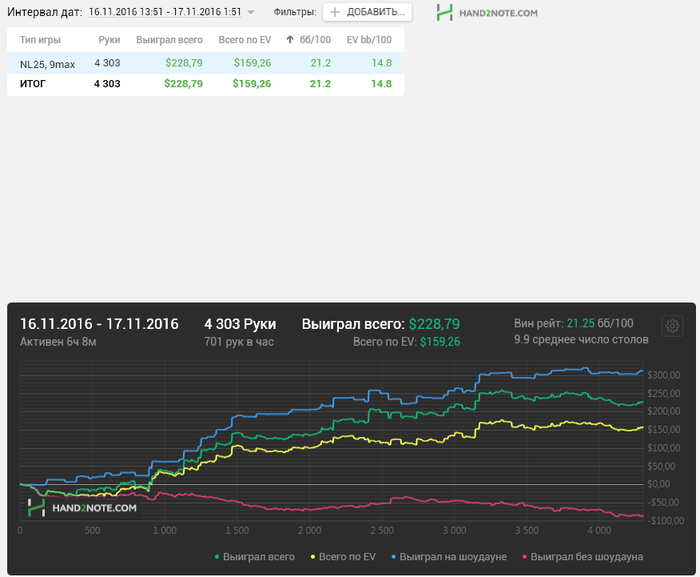Toggle the green Выиграл всего legend series
This screenshot has height=577, width=700.
[x=255, y=556]
